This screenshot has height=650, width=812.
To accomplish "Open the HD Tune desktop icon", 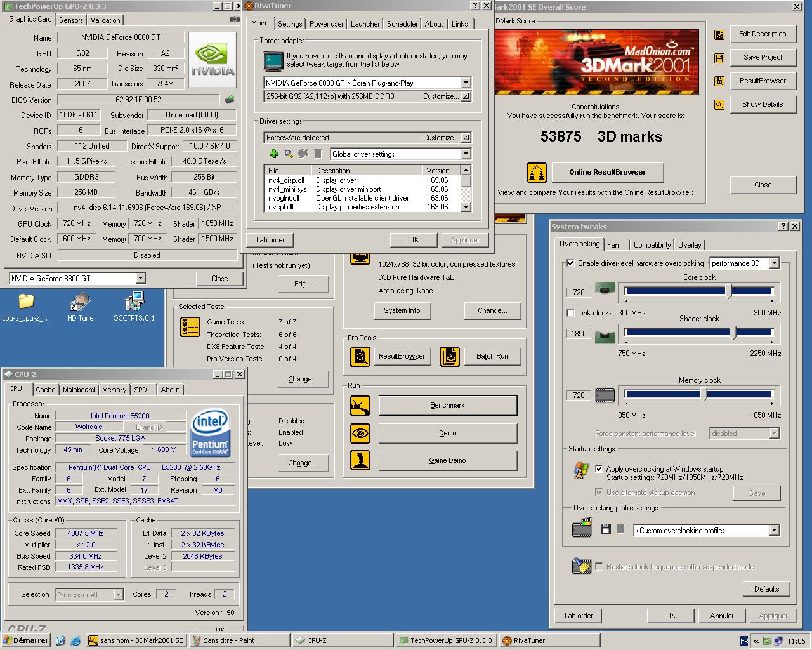I will click(x=81, y=307).
